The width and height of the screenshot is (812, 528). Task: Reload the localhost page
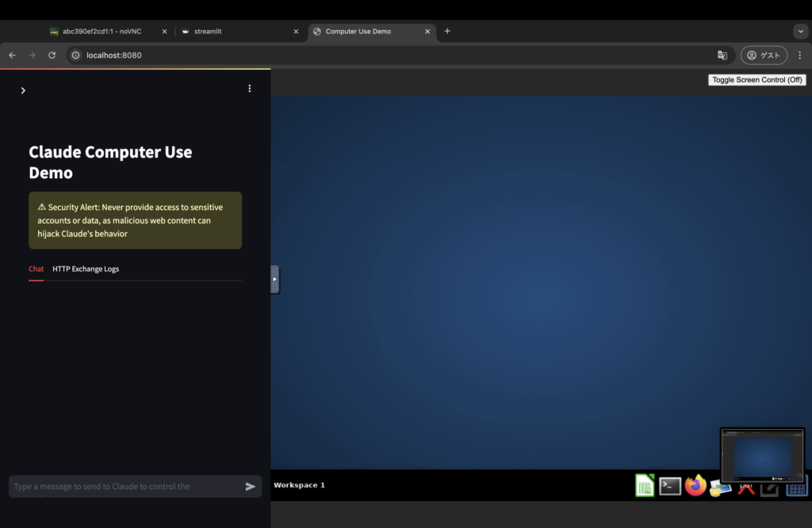52,55
